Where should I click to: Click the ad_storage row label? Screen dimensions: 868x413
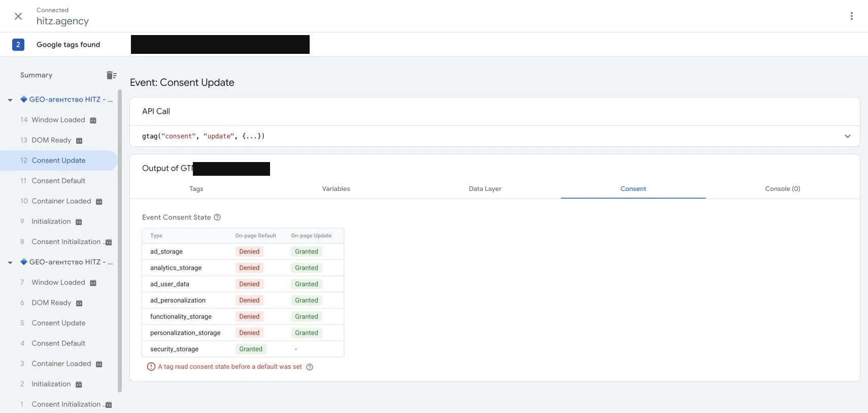tap(166, 251)
